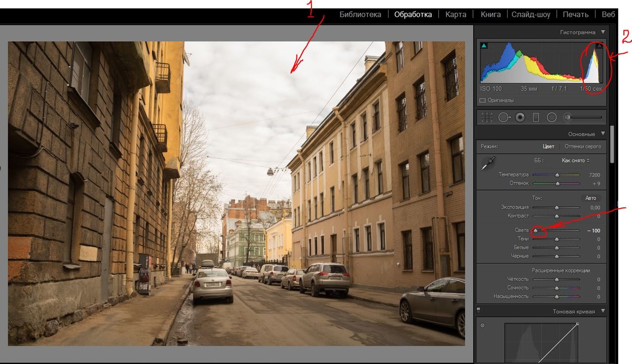Click the ISO 100 histogram label

click(x=491, y=89)
